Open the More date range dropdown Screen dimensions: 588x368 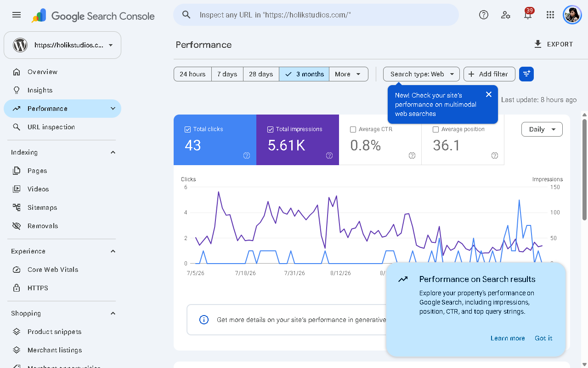tap(349, 74)
